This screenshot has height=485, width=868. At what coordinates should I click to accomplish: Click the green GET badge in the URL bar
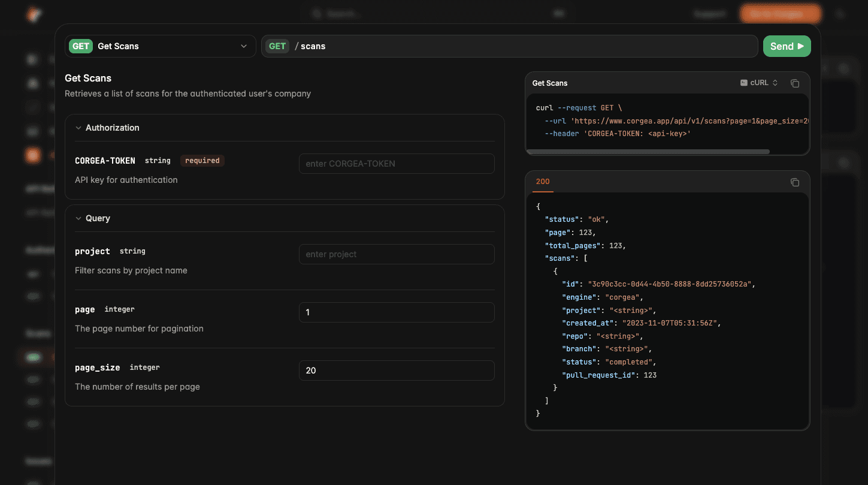tap(277, 46)
